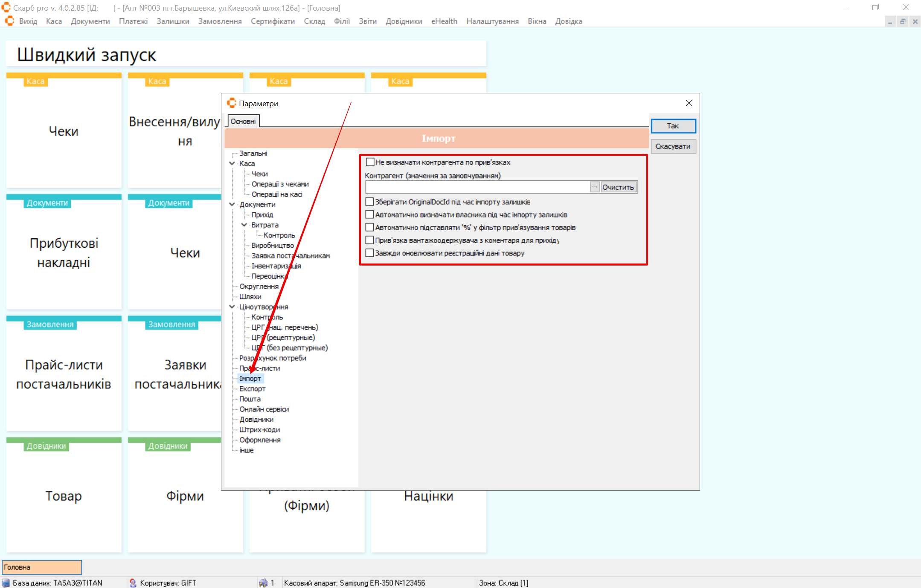The width and height of the screenshot is (921, 588).
Task: Click the ellipsis browse button for Контрагент
Action: pyautogui.click(x=594, y=187)
